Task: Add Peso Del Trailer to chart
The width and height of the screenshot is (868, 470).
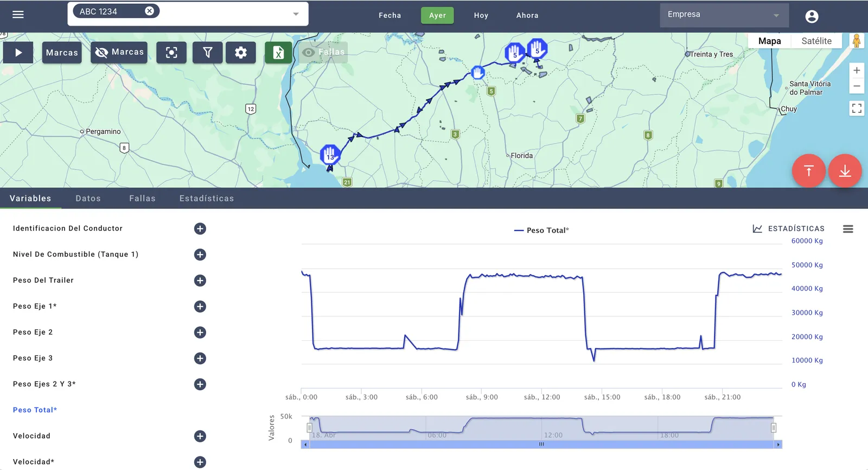Action: (x=200, y=281)
